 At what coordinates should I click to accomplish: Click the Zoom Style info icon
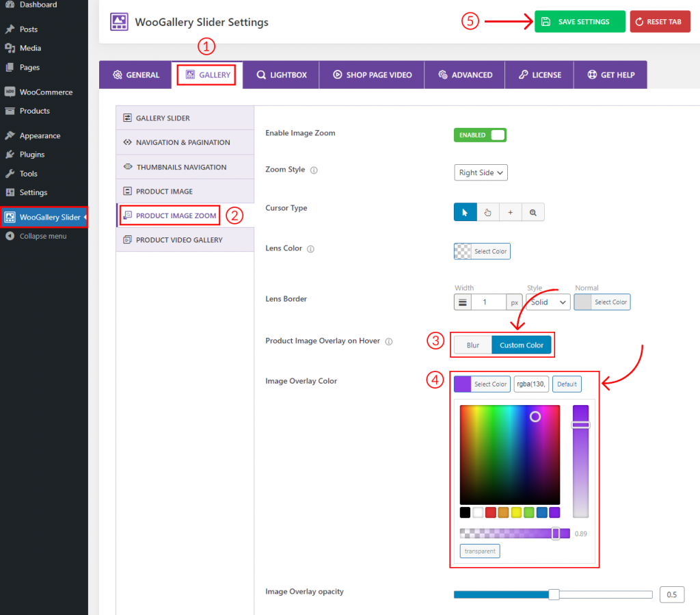(314, 170)
